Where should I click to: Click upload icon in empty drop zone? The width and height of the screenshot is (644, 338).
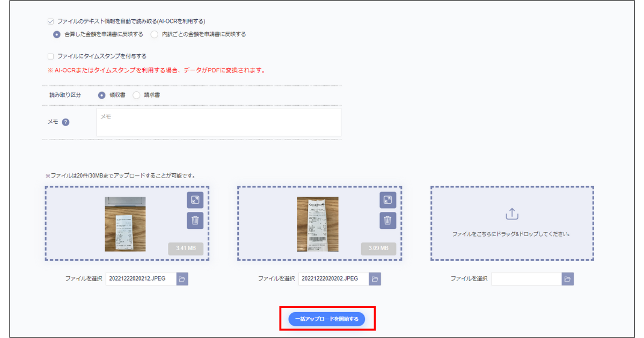click(x=512, y=214)
